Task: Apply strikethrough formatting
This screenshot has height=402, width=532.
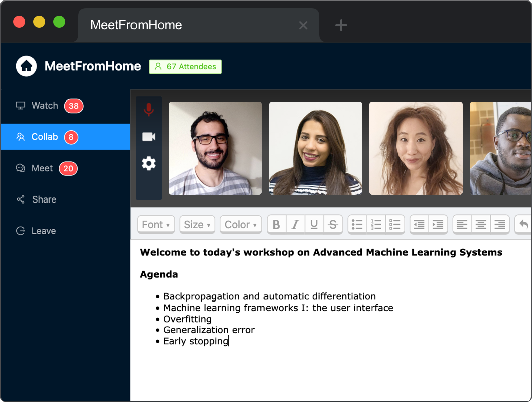Action: coord(333,224)
